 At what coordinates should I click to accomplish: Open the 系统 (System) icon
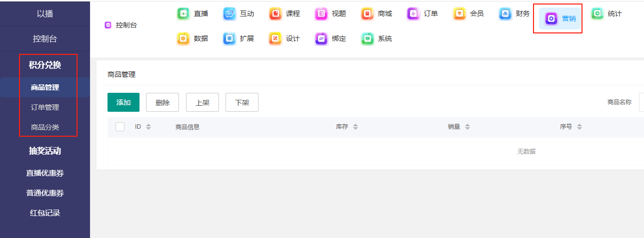point(367,38)
